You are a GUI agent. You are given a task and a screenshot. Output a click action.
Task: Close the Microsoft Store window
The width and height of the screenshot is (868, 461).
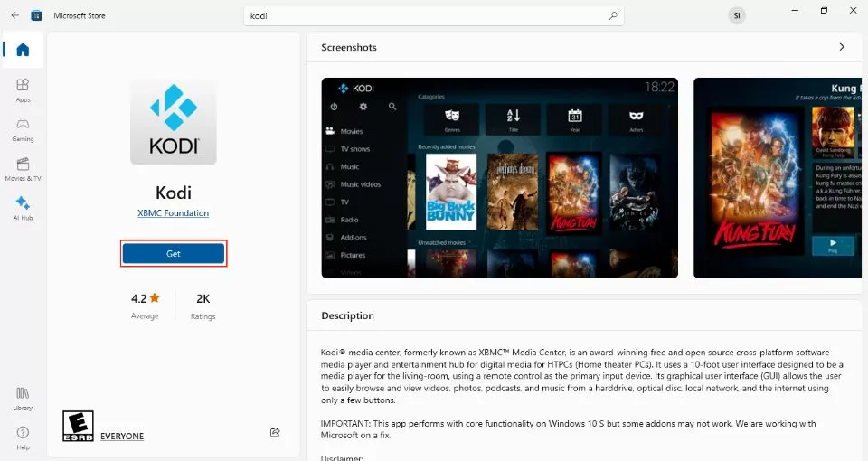[853, 11]
